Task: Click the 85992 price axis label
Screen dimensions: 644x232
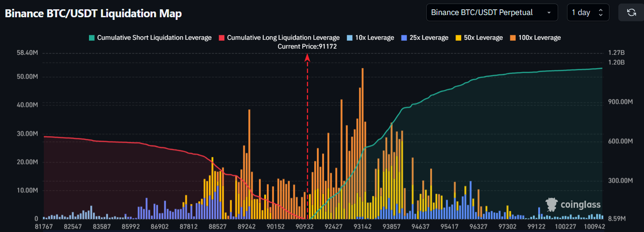Action: coord(131,226)
